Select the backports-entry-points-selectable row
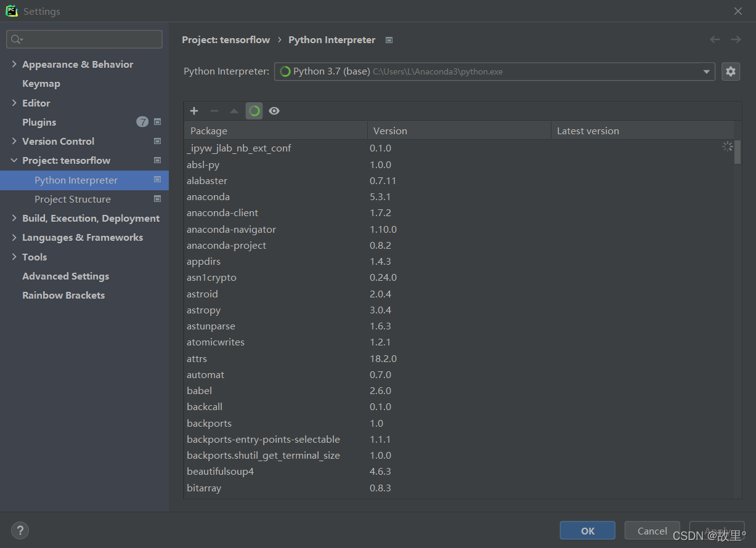The image size is (756, 548). [x=459, y=439]
